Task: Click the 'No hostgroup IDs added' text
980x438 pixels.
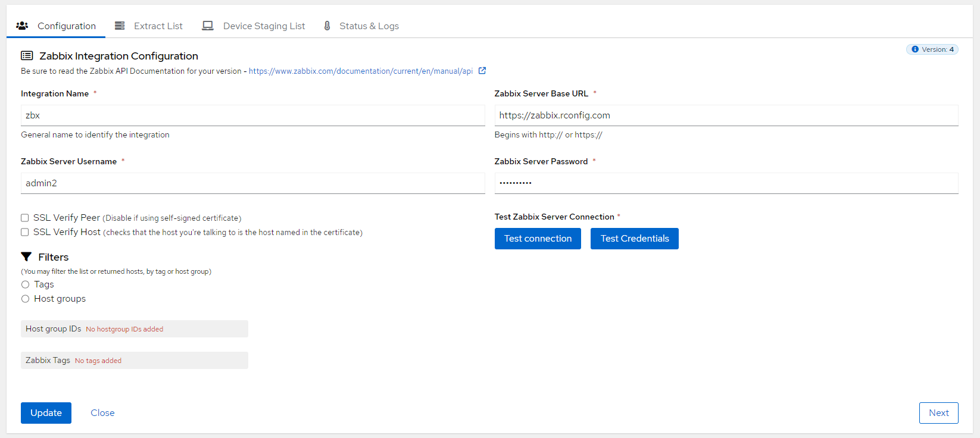Action: (x=124, y=329)
